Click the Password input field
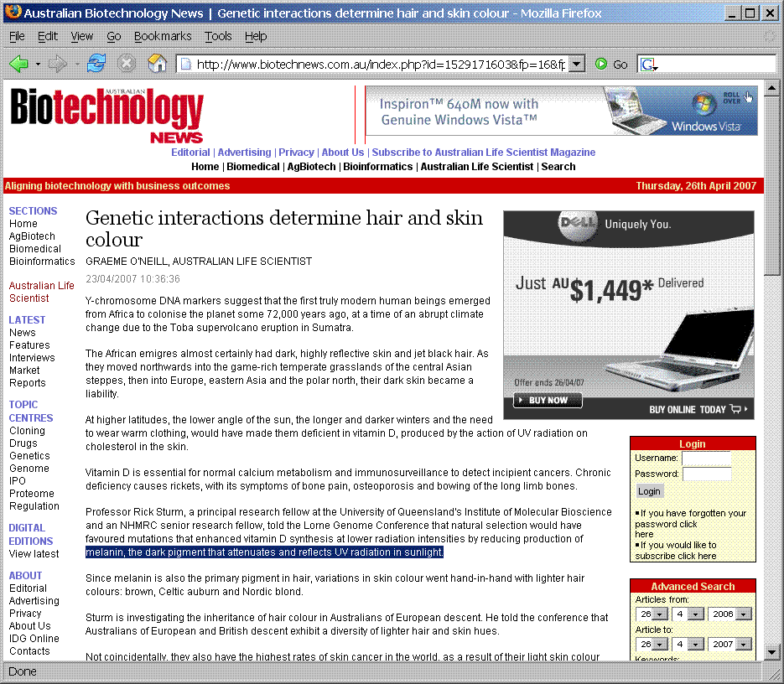This screenshot has width=784, height=684. point(707,474)
